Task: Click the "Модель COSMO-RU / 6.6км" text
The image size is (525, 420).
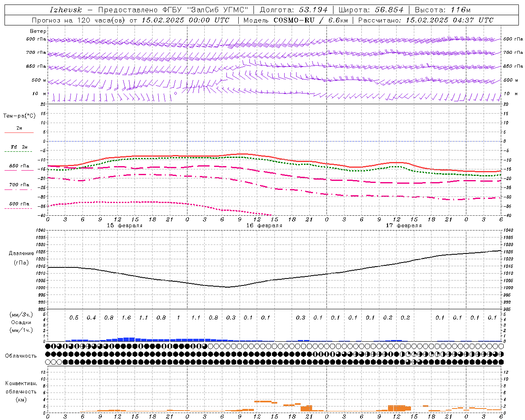Action: (x=295, y=20)
